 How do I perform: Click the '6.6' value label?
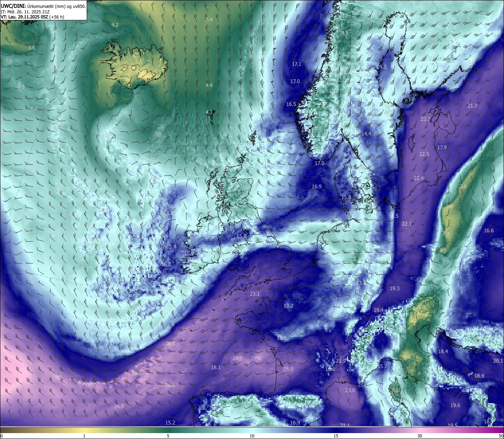coord(34,108)
